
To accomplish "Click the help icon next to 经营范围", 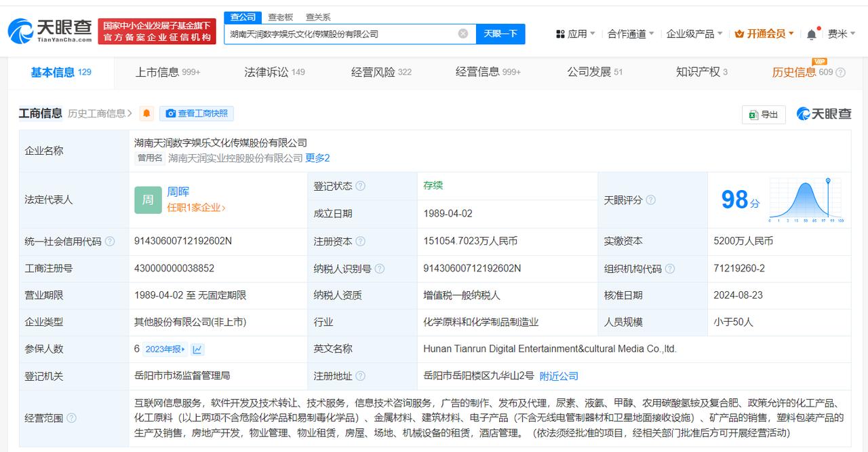I will click(72, 418).
